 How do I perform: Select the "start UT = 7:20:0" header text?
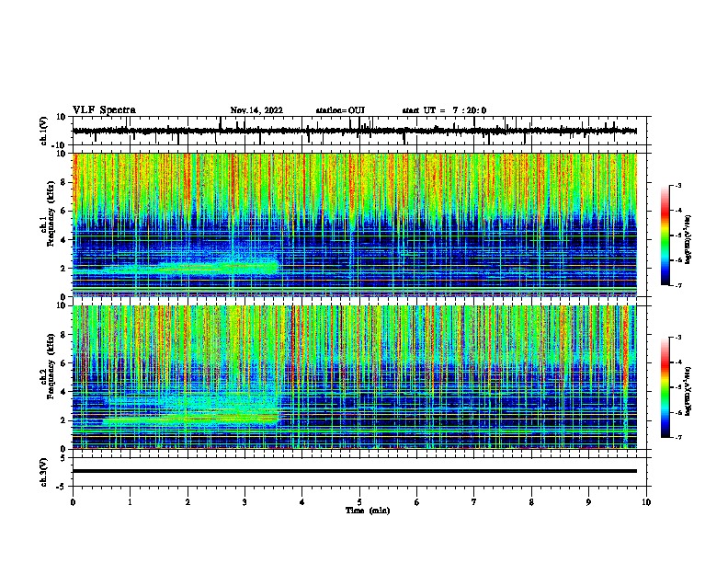pos(444,110)
